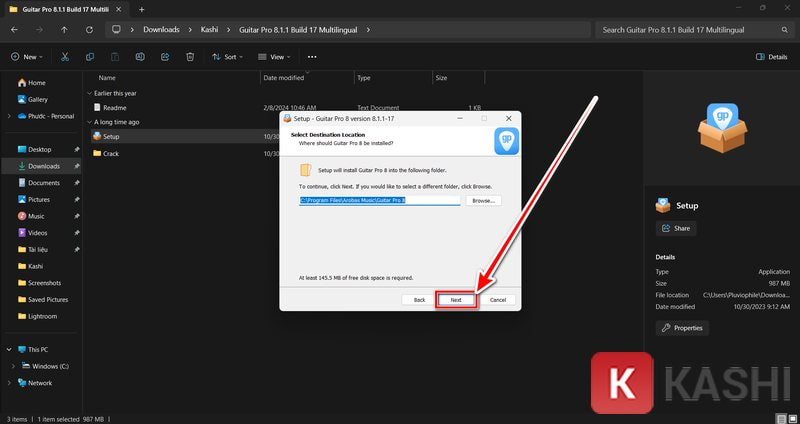Click the Copy icon in toolbar
This screenshot has height=424, width=800.
pyautogui.click(x=91, y=57)
